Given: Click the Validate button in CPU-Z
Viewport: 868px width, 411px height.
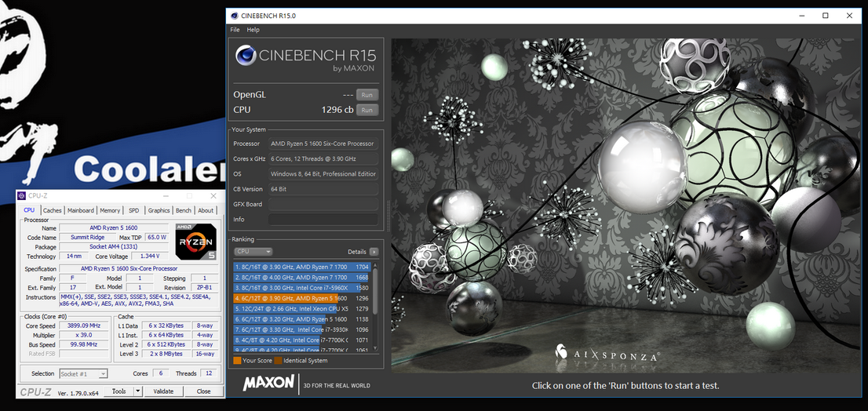Looking at the screenshot, I should 163,391.
